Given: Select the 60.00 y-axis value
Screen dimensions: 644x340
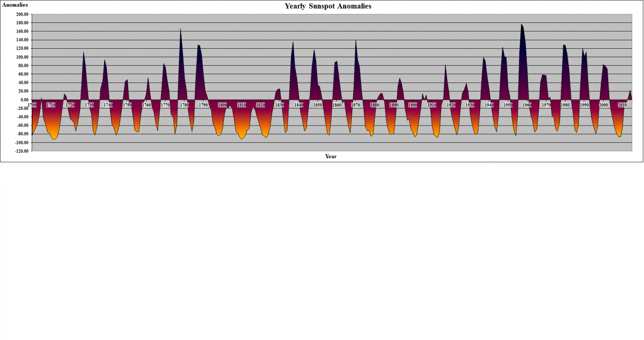Looking at the screenshot, I should click(x=23, y=74).
